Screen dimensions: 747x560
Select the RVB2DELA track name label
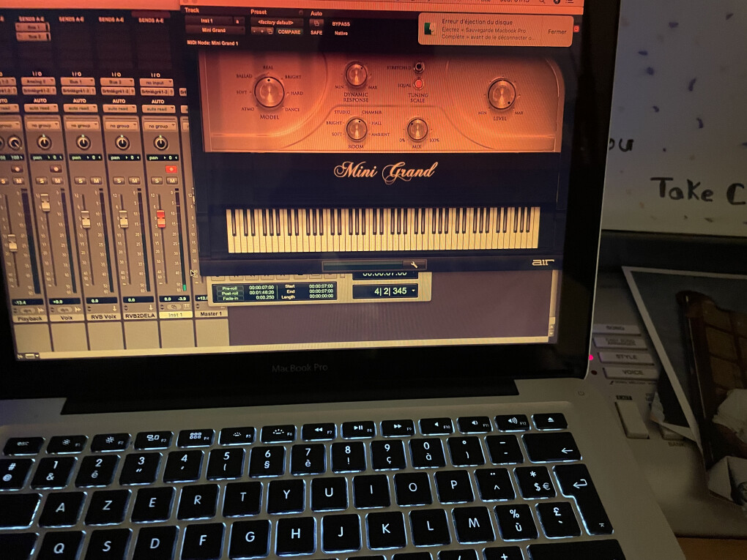pyautogui.click(x=140, y=316)
